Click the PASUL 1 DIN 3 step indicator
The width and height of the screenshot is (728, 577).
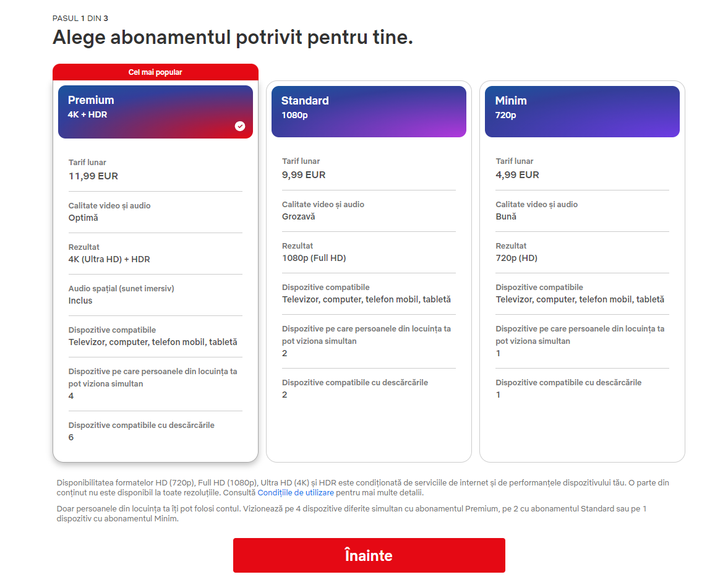(80, 19)
